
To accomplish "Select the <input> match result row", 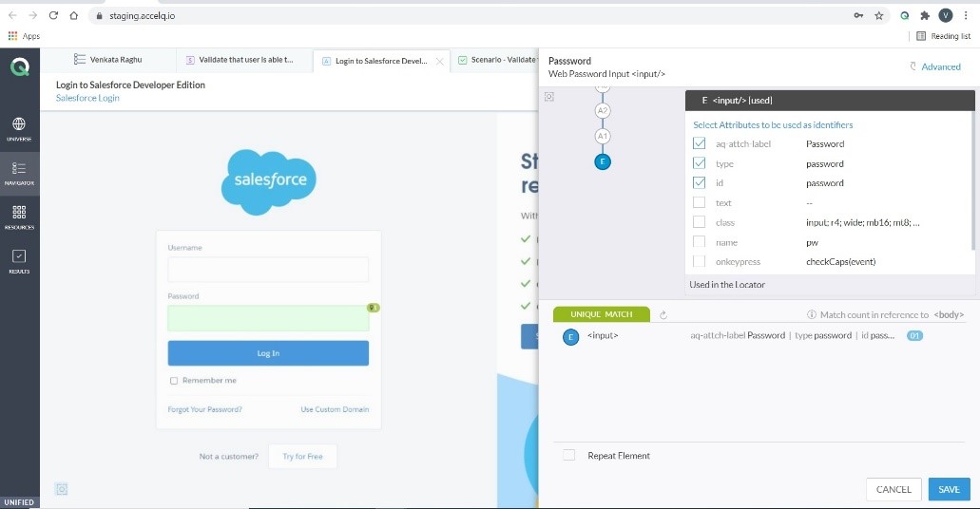I will pyautogui.click(x=743, y=336).
